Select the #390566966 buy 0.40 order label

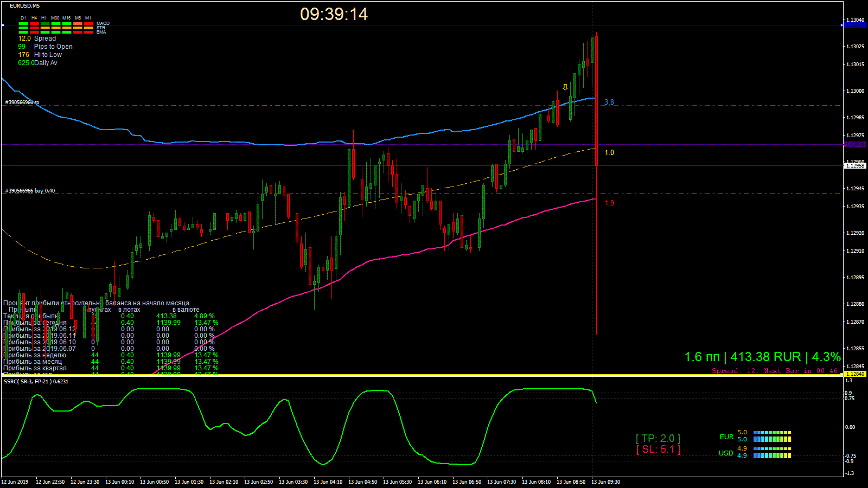click(x=30, y=191)
